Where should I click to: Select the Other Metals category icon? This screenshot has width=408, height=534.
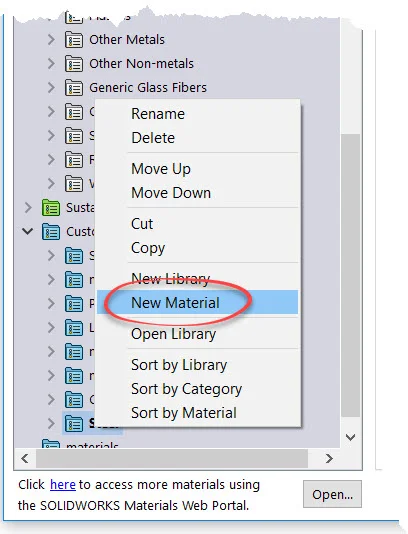click(x=74, y=40)
